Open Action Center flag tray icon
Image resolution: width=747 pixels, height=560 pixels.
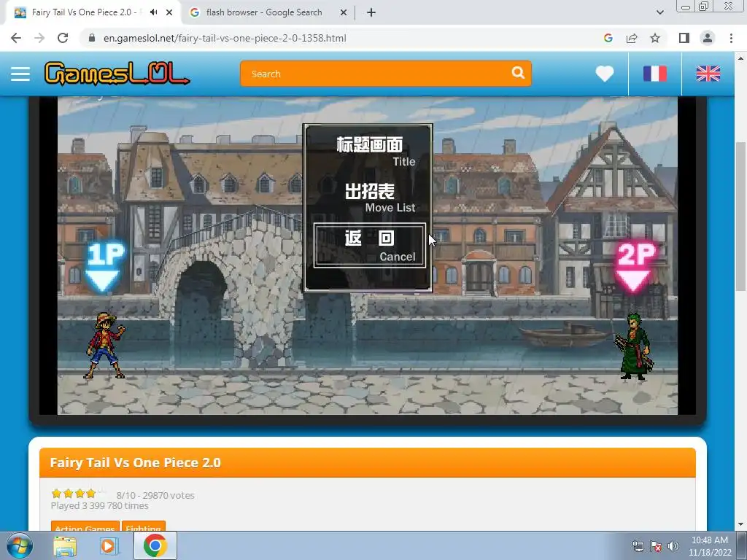pos(656,546)
